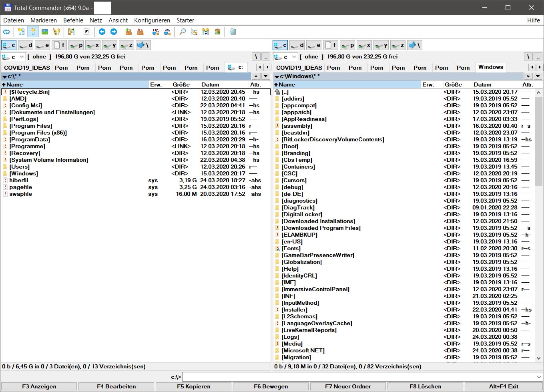Go forward with the blue right arrow
Viewport: 544px width, 392px height.
coord(114,32)
